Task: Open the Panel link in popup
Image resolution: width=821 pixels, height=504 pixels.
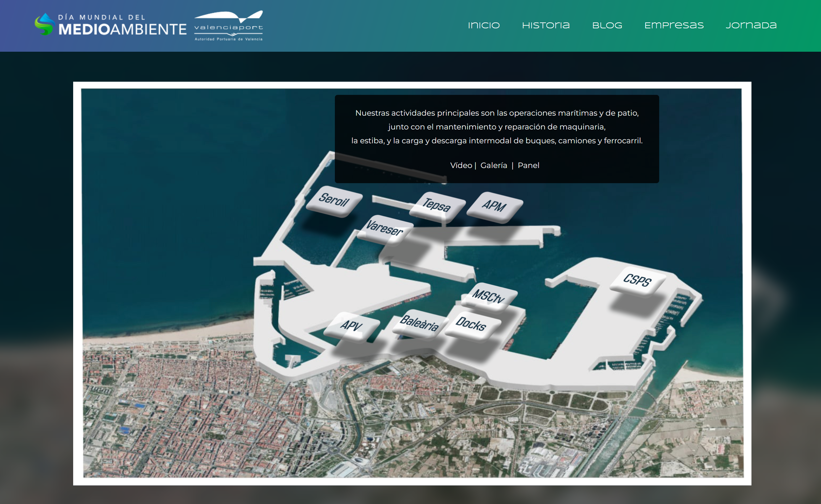Action: [528, 165]
